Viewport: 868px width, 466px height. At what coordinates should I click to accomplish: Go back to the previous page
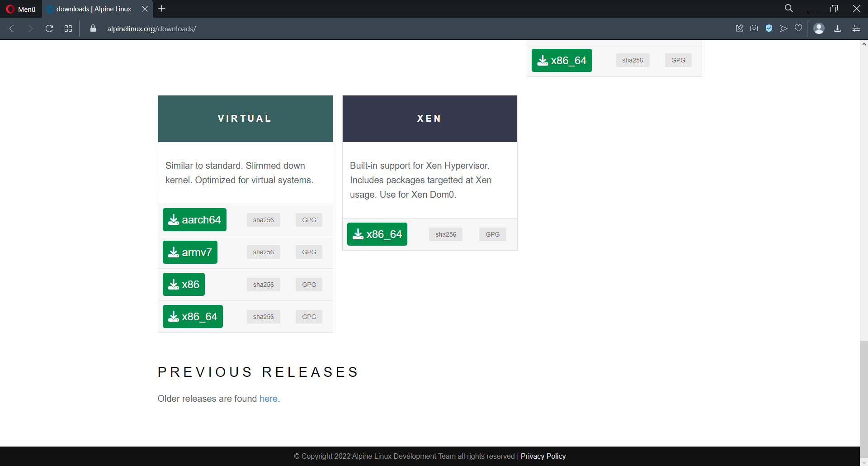12,29
